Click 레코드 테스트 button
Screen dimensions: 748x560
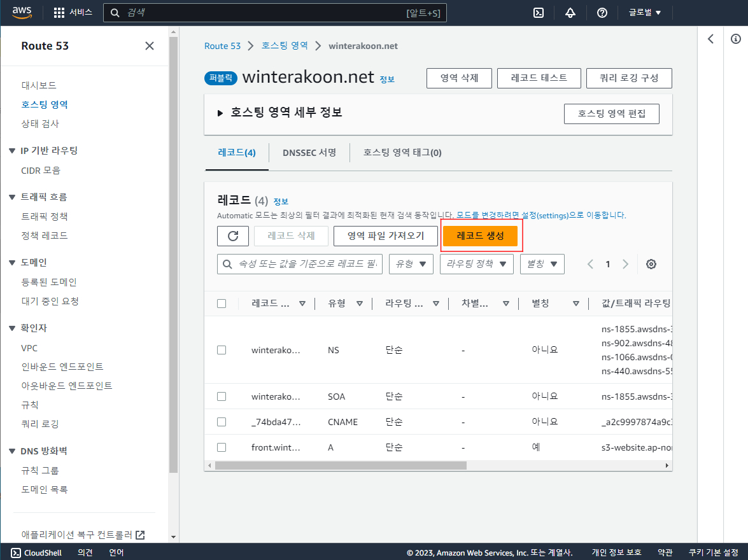coord(539,78)
